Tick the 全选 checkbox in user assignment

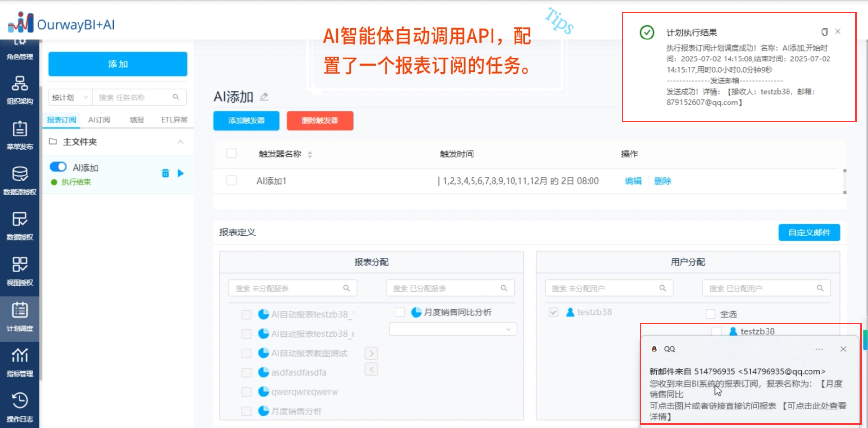(x=710, y=314)
